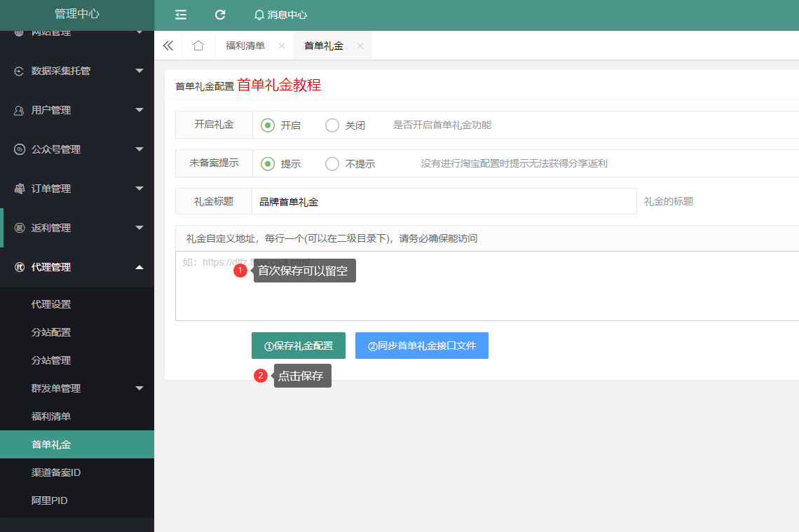Close the 福利清单 tab
Viewport: 799px width, 532px height.
pyautogui.click(x=282, y=46)
